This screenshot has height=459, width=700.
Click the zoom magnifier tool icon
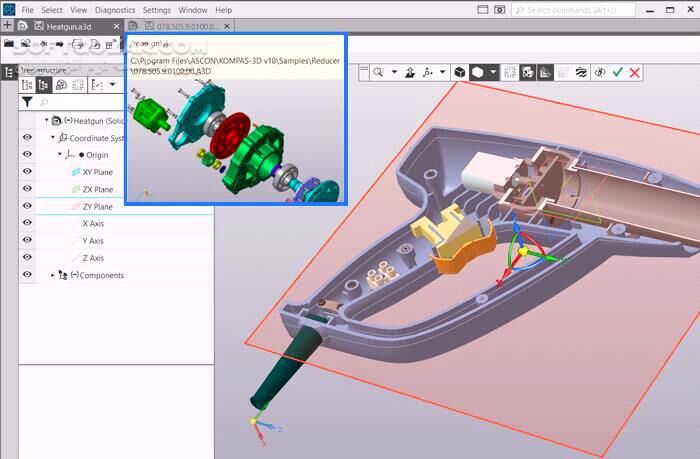pos(380,73)
